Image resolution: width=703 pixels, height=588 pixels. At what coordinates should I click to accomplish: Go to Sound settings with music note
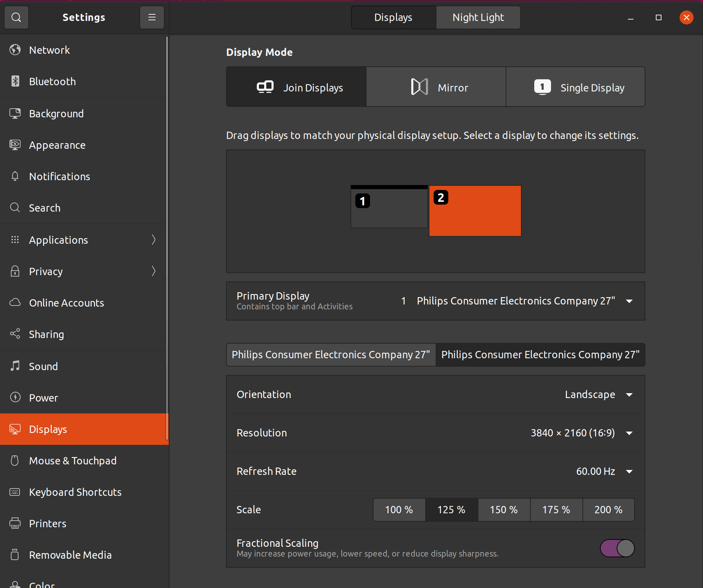pos(43,366)
